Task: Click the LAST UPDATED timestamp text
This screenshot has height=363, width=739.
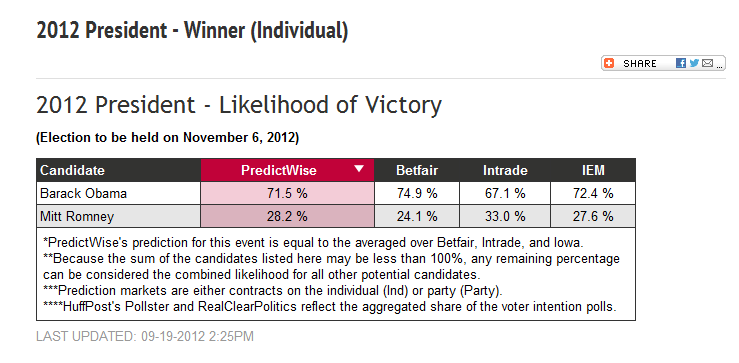Action: coord(145,336)
